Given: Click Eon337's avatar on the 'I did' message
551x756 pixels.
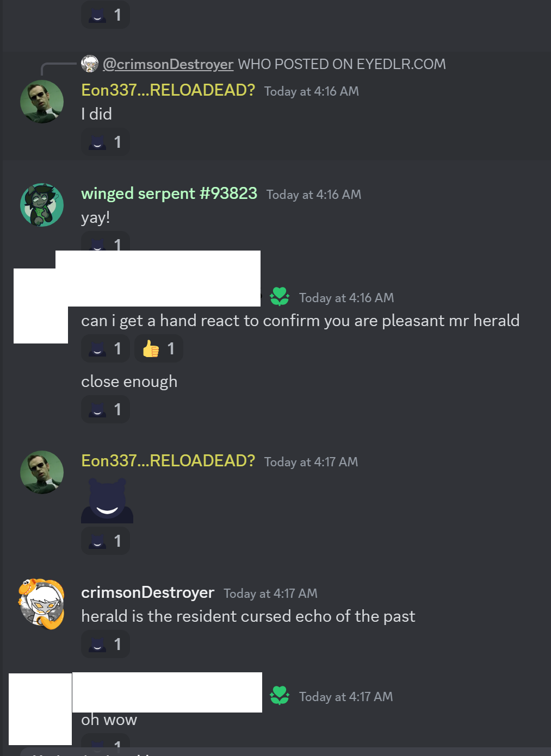Looking at the screenshot, I should 42,102.
